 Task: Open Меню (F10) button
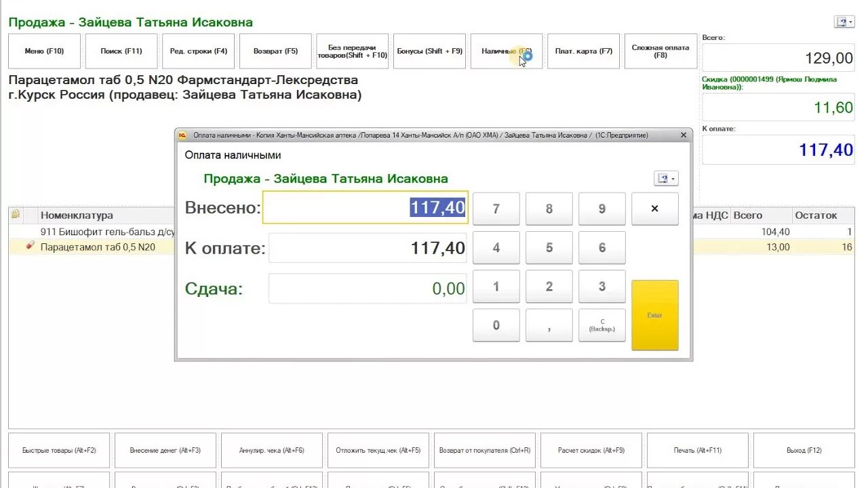44,52
